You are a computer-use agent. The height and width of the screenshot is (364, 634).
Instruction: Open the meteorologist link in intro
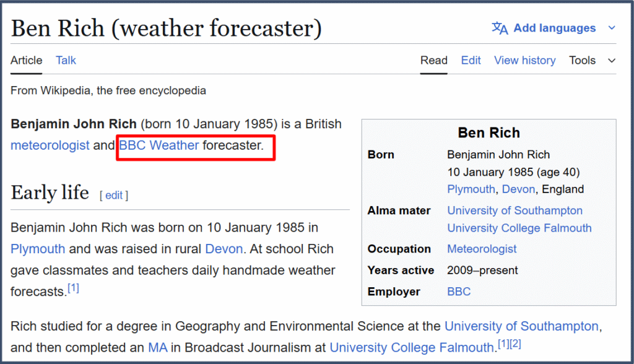tap(50, 145)
